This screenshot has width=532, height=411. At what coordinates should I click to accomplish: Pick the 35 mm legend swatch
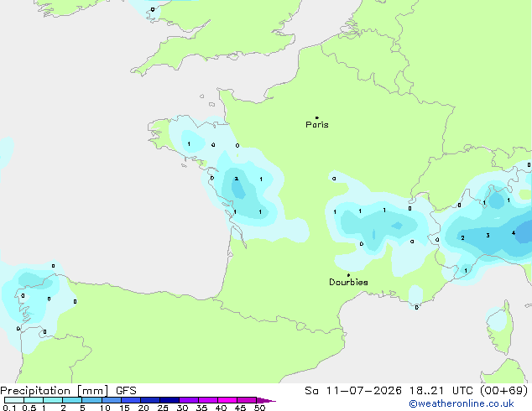tap(208, 400)
